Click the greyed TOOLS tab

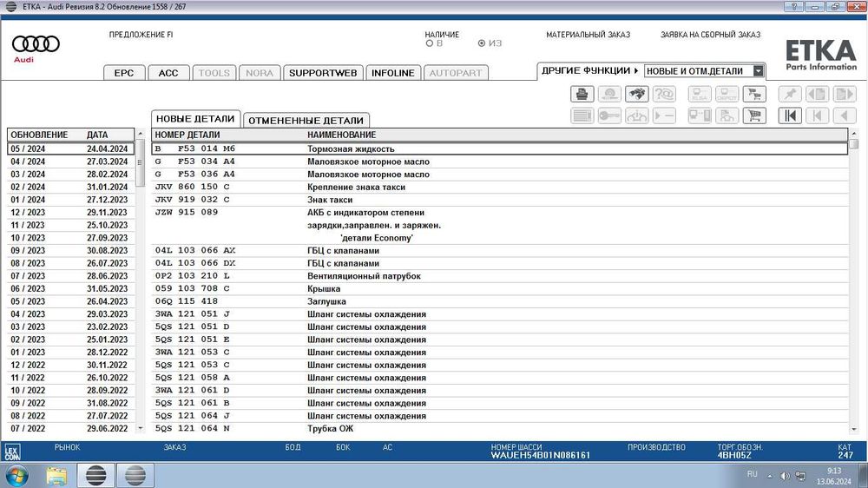pyautogui.click(x=214, y=73)
